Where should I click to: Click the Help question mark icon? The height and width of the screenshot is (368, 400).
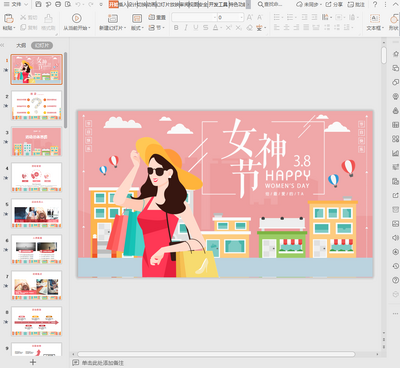pos(375,4)
